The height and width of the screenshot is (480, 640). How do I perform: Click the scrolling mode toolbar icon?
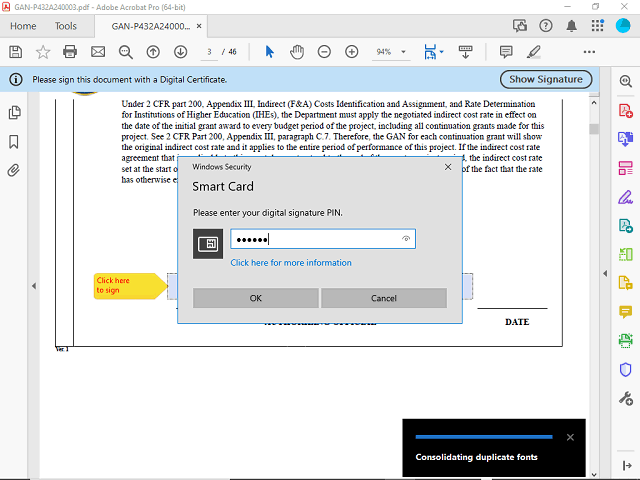click(x=465, y=52)
